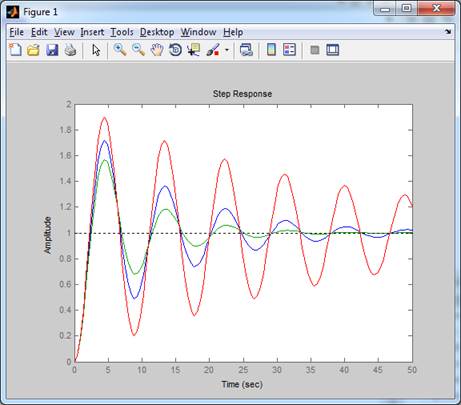The height and width of the screenshot is (405, 461).
Task: Click the dock figure arrow on menu bar
Action: coord(448,32)
